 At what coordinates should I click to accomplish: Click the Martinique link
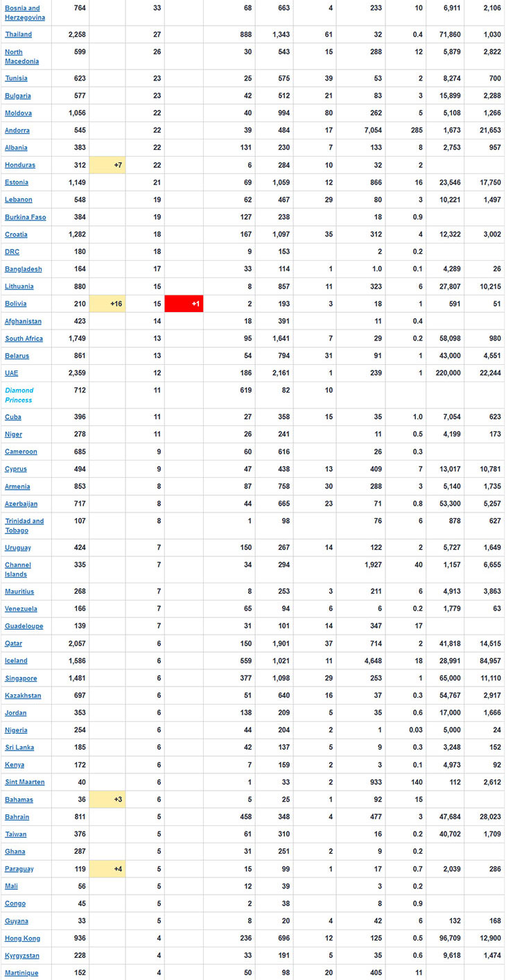[x=21, y=973]
